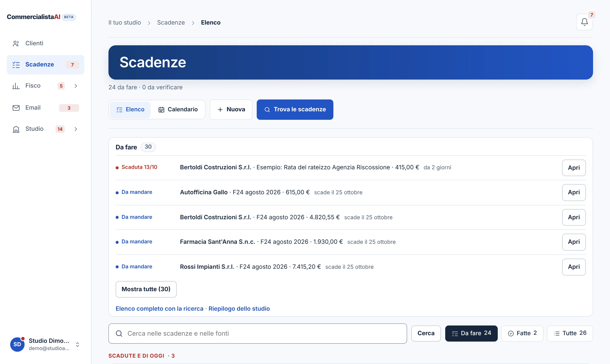This screenshot has width=610, height=364.
Task: Filter by Da fare 24
Action: tap(471, 333)
